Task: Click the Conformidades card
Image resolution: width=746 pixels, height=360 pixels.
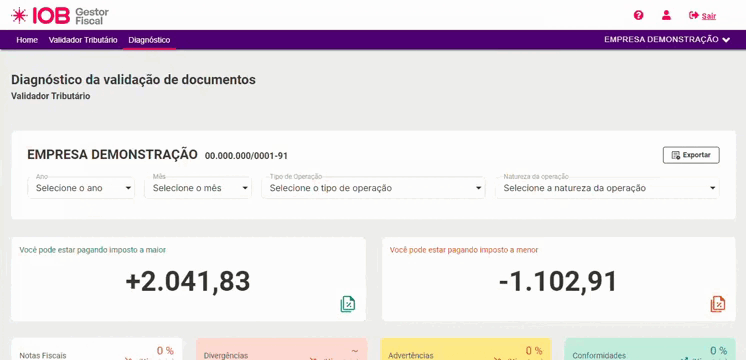Action: pos(650,349)
